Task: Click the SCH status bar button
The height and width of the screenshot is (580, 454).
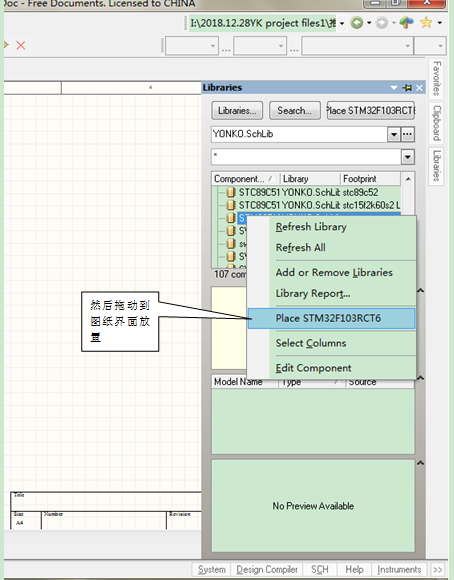Action: pos(319,569)
